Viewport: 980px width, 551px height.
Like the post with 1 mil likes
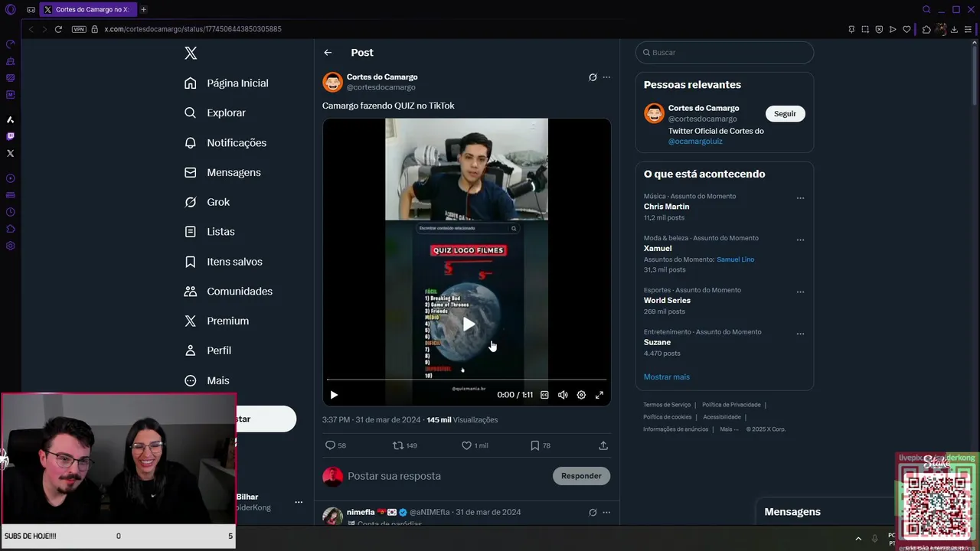[475, 445]
